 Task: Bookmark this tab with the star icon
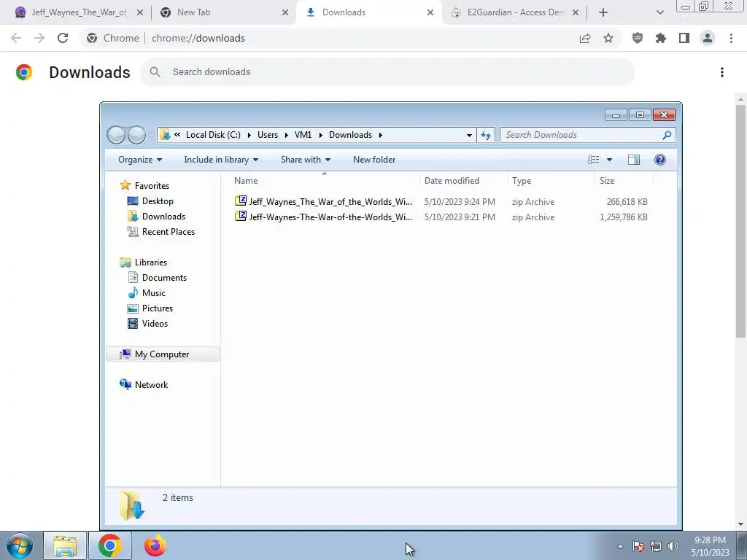608,38
